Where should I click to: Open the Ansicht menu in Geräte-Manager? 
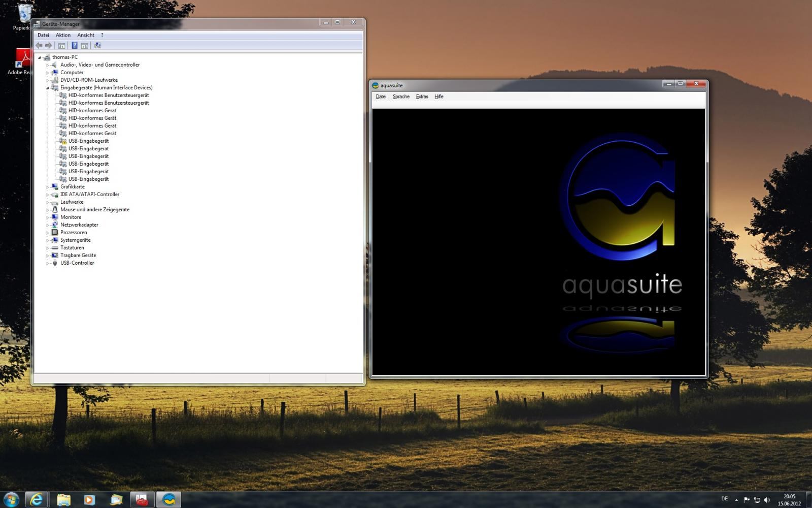[86, 35]
